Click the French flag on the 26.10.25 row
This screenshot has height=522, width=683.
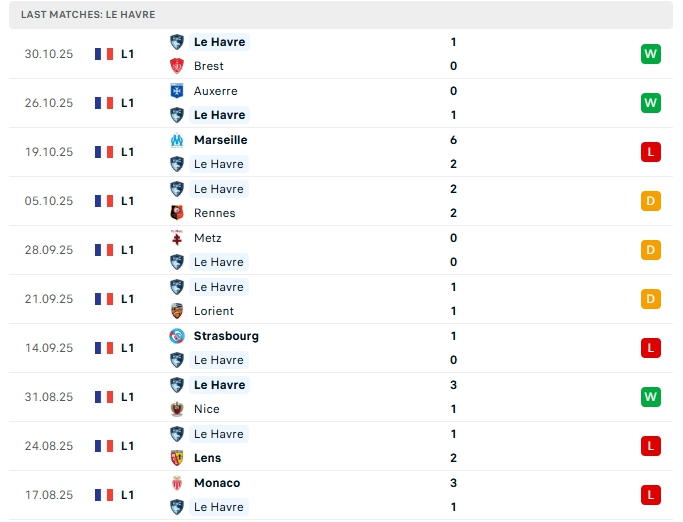coord(103,103)
